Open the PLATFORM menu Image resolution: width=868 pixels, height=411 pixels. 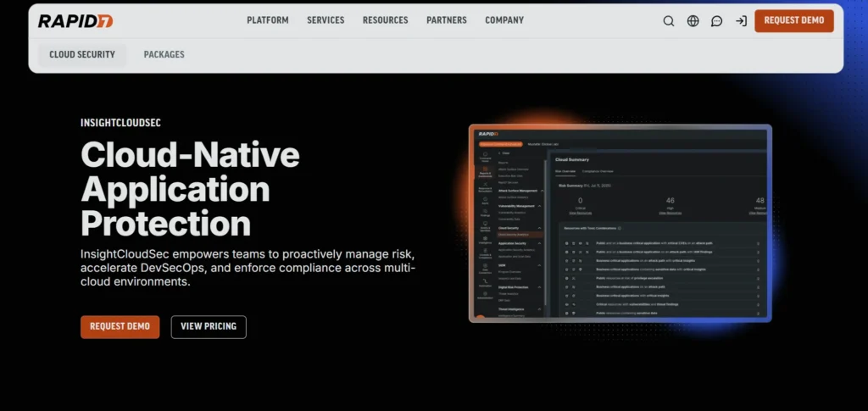pos(267,20)
